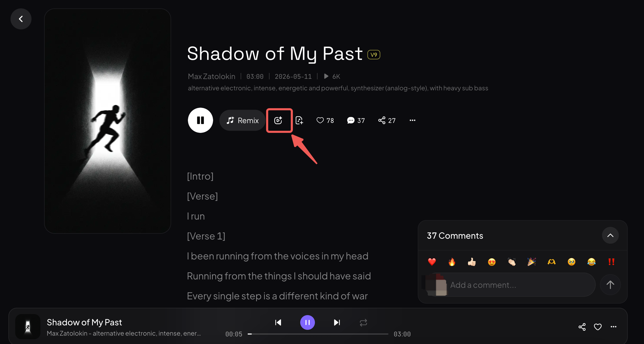Skip to next track in player bar

(x=337, y=322)
